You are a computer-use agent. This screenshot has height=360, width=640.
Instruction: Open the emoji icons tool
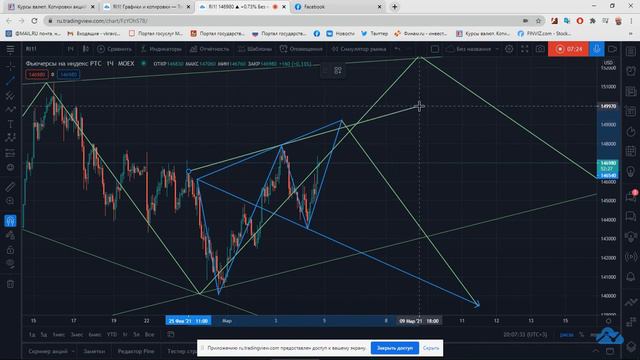10,167
